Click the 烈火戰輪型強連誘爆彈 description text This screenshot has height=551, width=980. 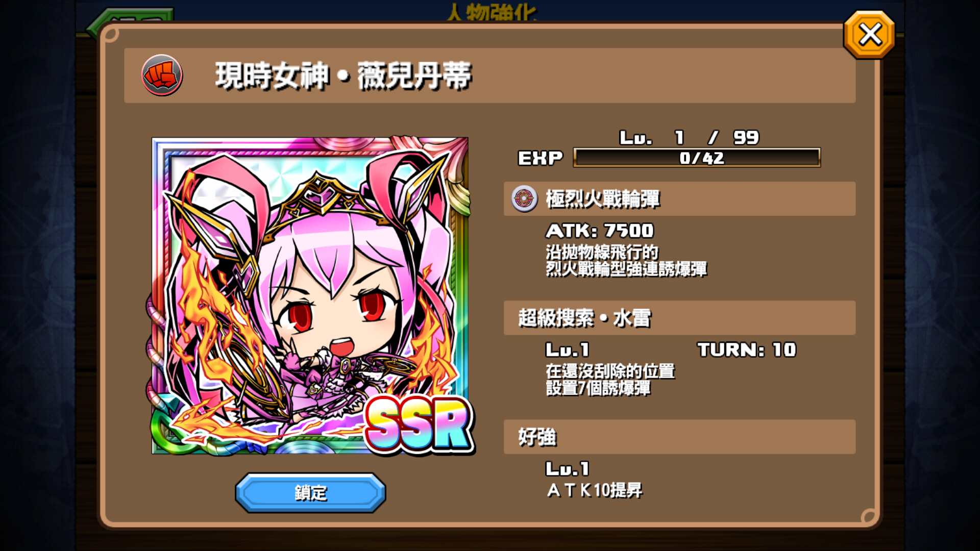626,269
